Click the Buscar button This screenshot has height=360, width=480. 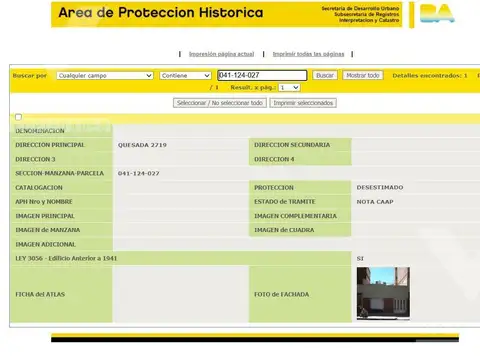[325, 75]
